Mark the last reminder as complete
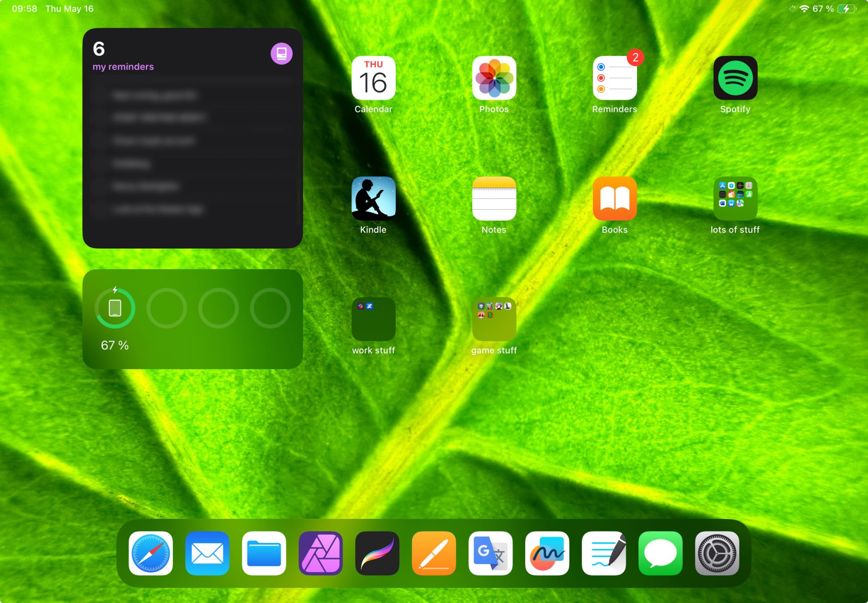The height and width of the screenshot is (603, 868). pos(100,210)
